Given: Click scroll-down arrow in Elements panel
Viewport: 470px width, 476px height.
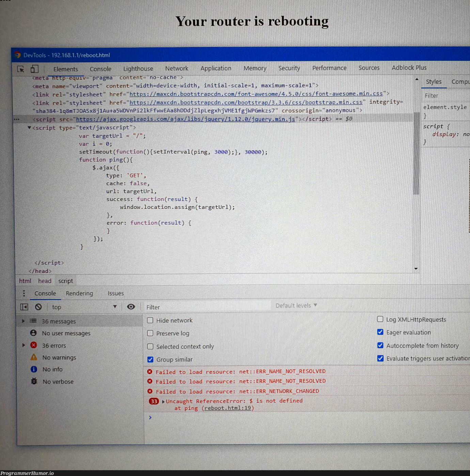Looking at the screenshot, I should 416,269.
